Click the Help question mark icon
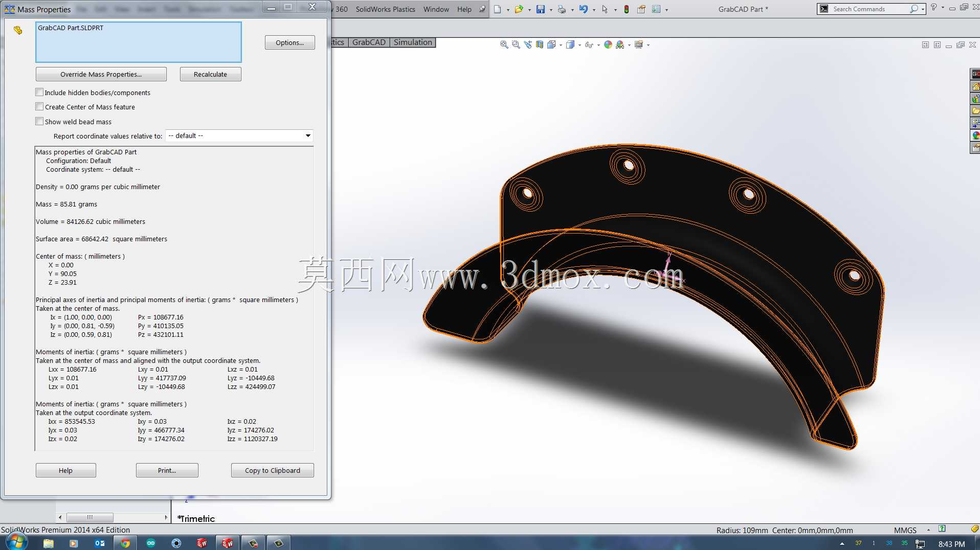The width and height of the screenshot is (980, 550). pos(933,8)
